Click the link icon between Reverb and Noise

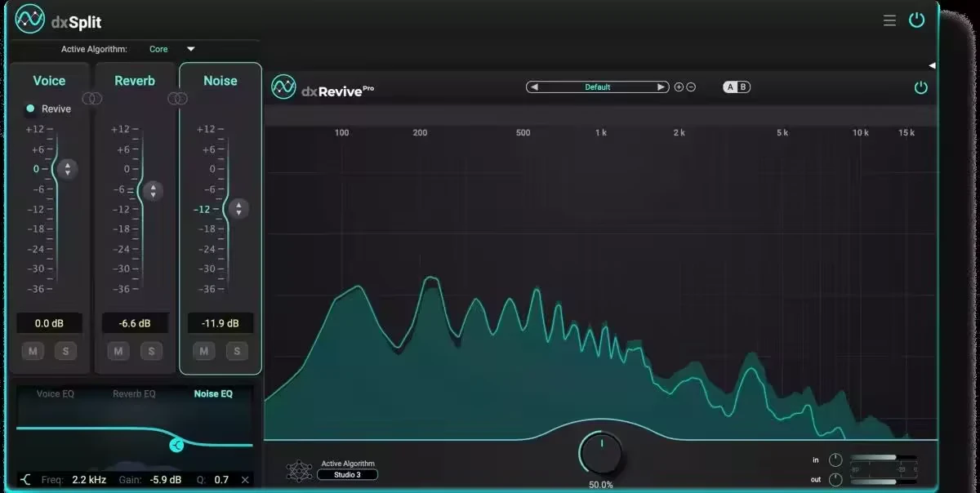(178, 99)
